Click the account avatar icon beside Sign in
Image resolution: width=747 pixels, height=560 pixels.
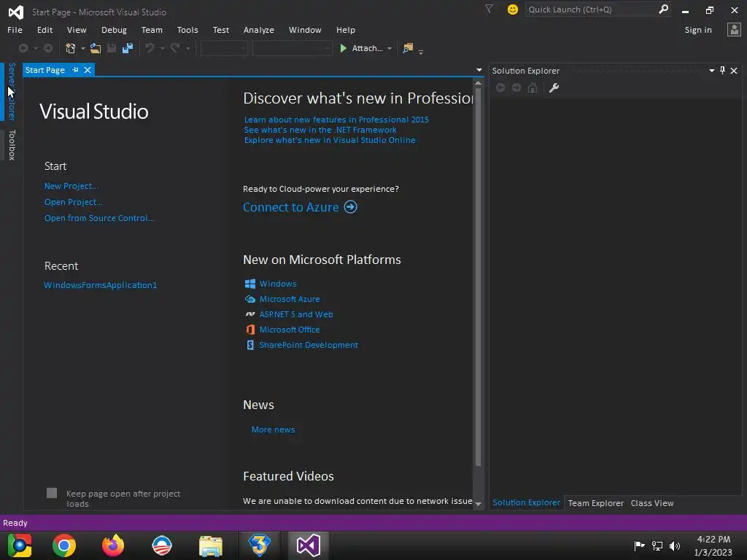[734, 29]
